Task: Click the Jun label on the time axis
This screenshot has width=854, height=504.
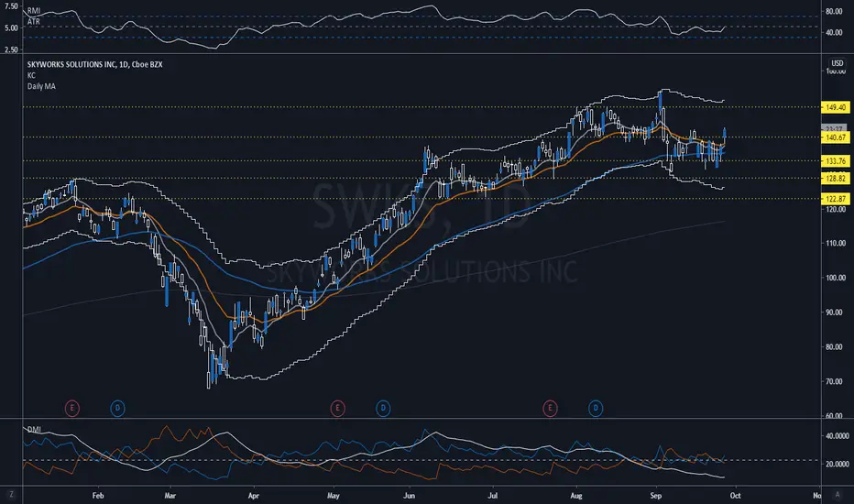Action: [x=409, y=495]
